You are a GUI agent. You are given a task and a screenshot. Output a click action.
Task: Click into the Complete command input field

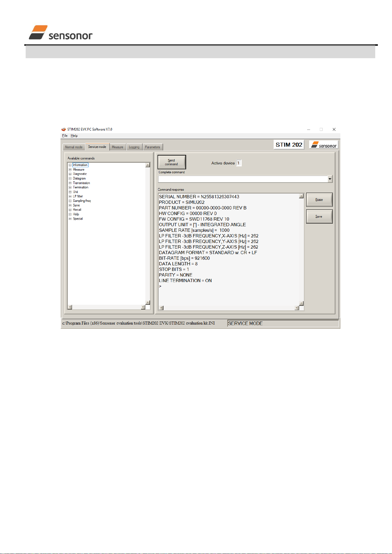pyautogui.click(x=243, y=179)
